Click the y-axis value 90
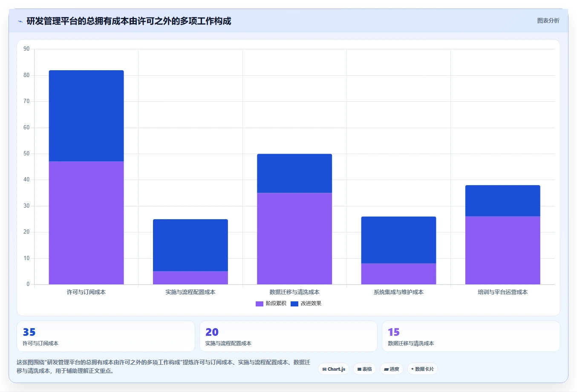The width and height of the screenshot is (577, 392). (26, 49)
